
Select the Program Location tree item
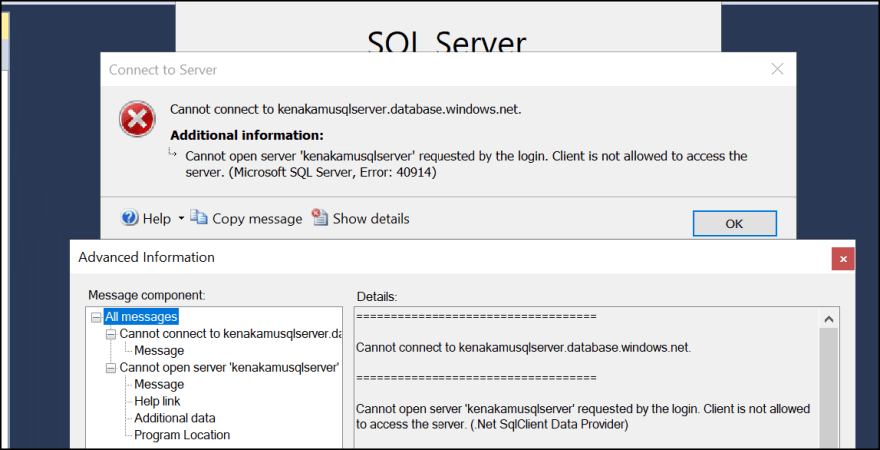tap(182, 435)
